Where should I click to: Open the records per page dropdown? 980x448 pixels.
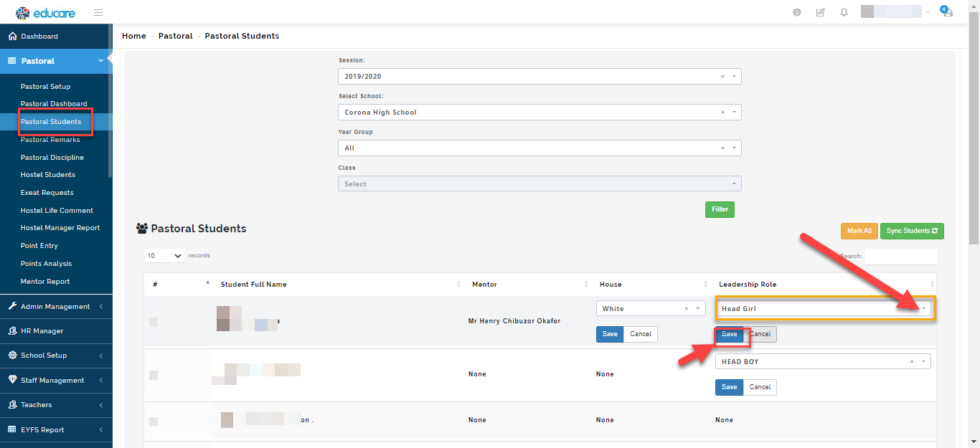[165, 256]
